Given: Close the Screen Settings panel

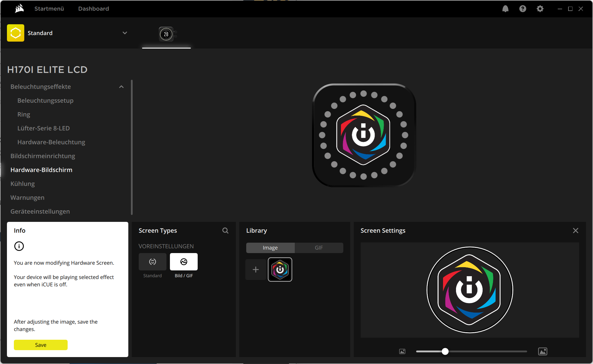Looking at the screenshot, I should 576,231.
